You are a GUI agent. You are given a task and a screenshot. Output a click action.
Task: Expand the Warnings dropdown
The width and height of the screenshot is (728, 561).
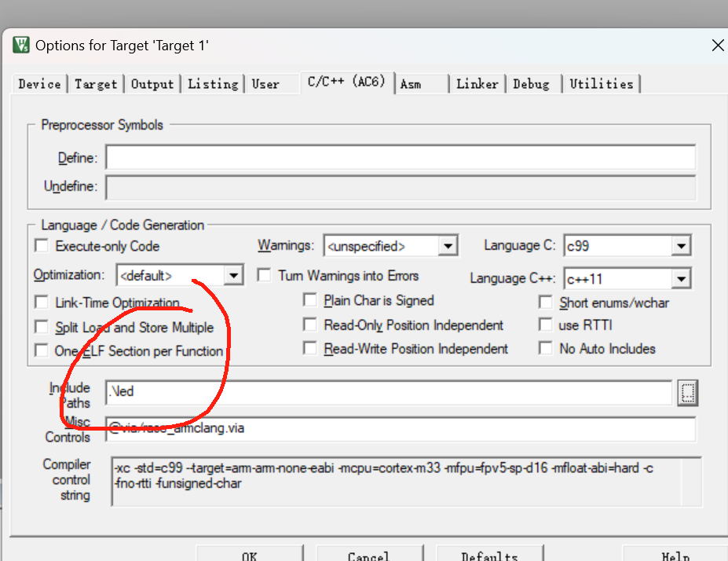coord(448,246)
